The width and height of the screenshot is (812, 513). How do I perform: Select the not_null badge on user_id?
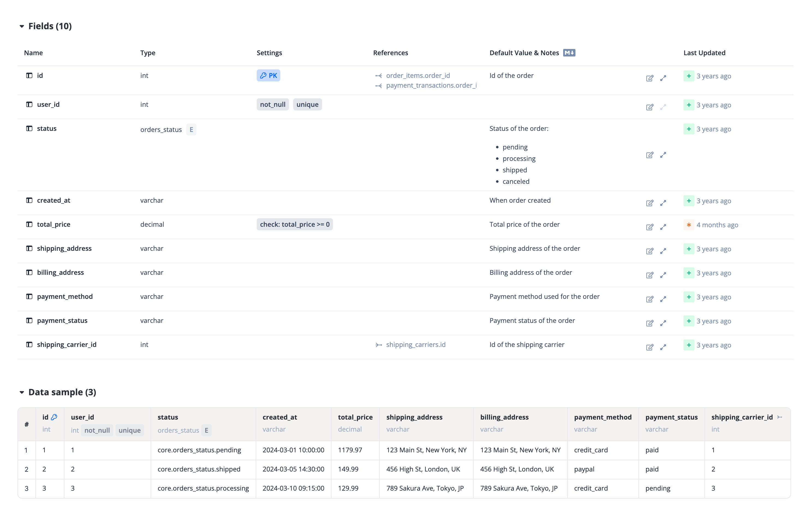click(x=273, y=104)
